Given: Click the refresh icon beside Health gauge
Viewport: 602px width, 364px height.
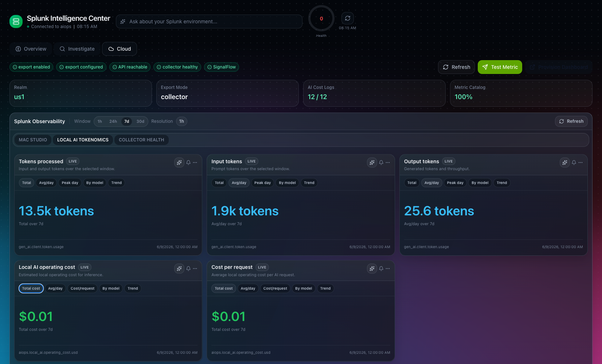Looking at the screenshot, I should [348, 18].
